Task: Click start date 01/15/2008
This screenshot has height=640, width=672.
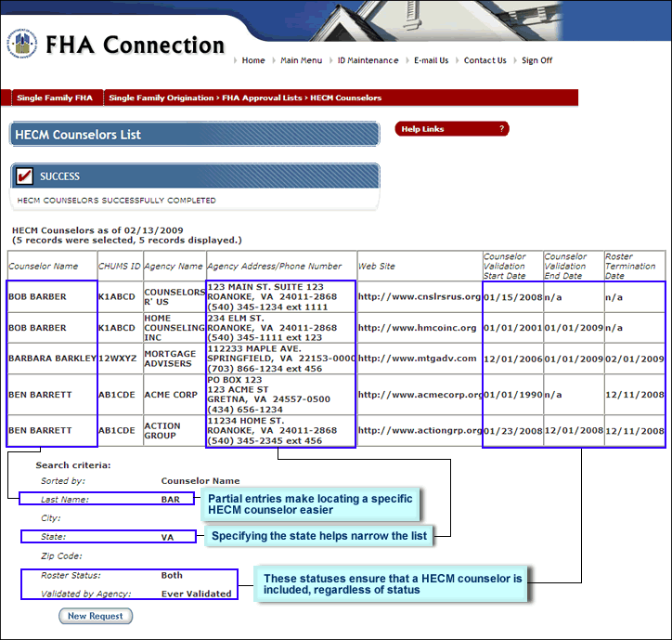Action: (513, 297)
